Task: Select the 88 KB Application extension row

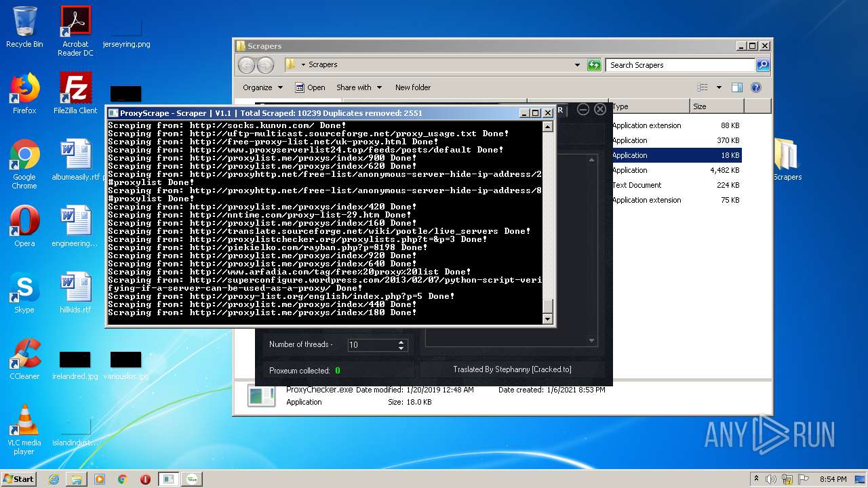Action: [x=675, y=125]
